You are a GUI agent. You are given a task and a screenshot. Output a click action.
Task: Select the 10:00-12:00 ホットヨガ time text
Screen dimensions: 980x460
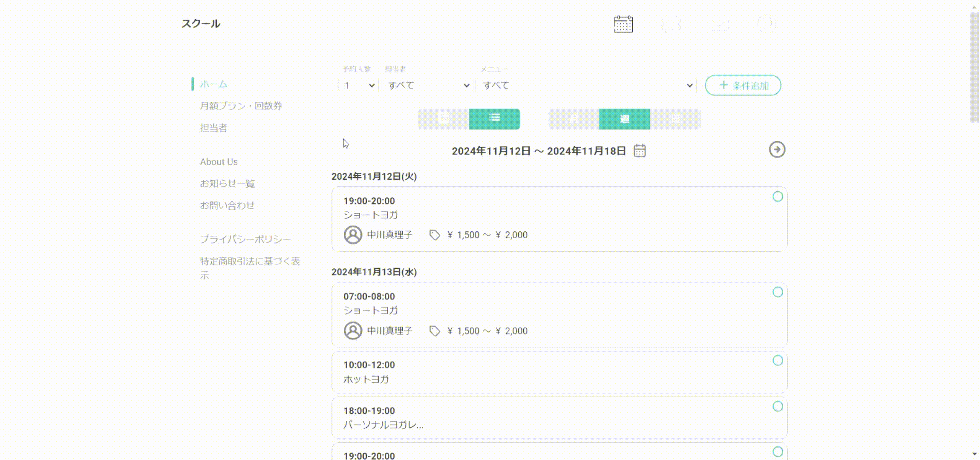tap(369, 365)
